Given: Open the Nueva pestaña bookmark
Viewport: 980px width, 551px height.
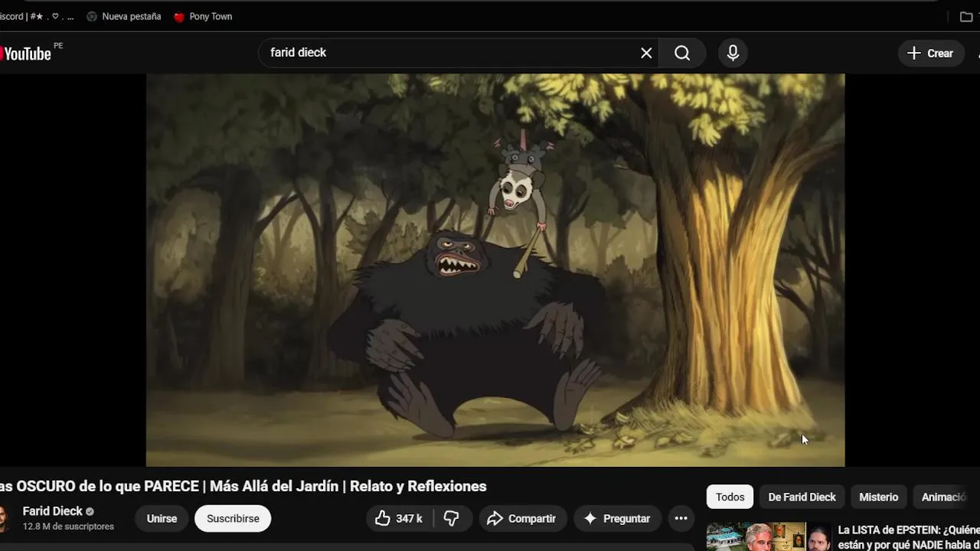Looking at the screenshot, I should [x=123, y=16].
